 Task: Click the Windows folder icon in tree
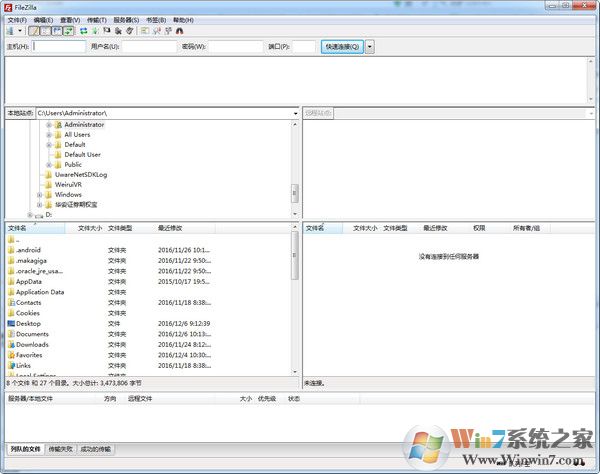click(x=48, y=194)
